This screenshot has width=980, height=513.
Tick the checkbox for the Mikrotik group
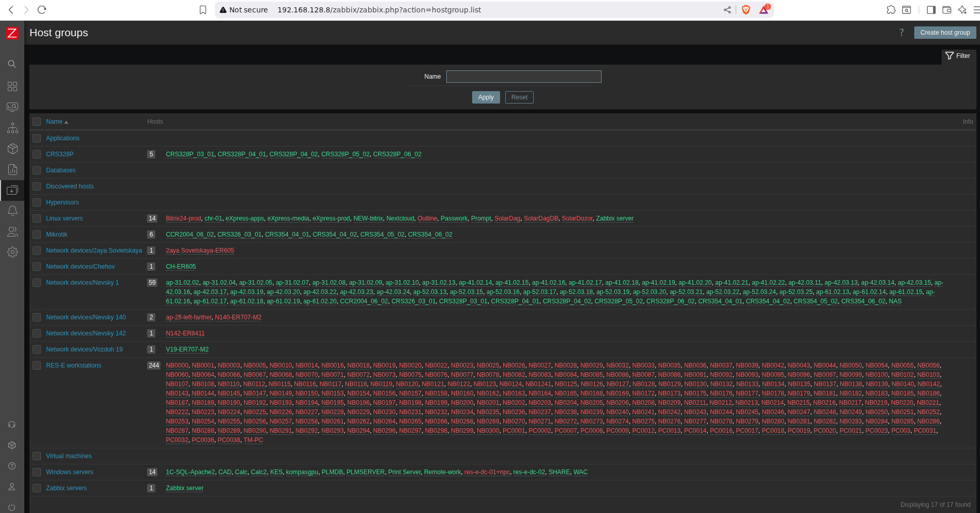(x=37, y=234)
